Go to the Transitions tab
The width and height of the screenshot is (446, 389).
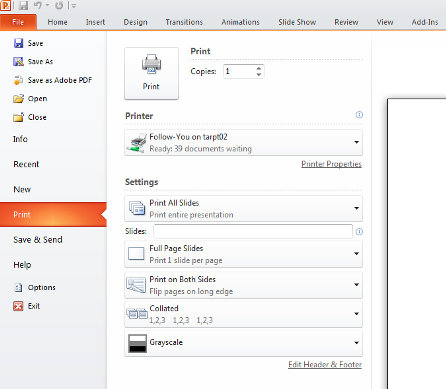[x=184, y=22]
